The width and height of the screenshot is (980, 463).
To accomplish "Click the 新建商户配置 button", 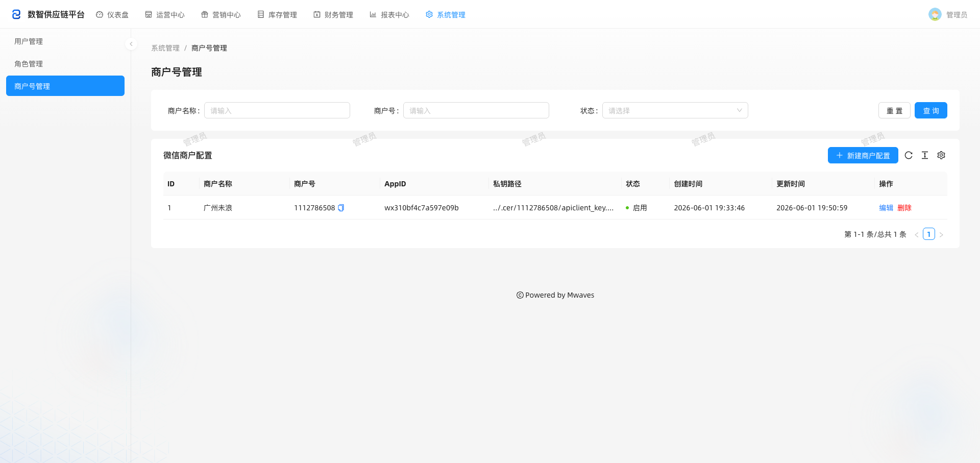I will (x=863, y=155).
